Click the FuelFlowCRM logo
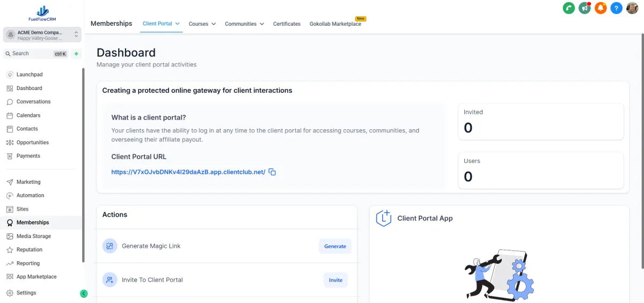Viewport: 644px width, 303px height. tap(42, 13)
